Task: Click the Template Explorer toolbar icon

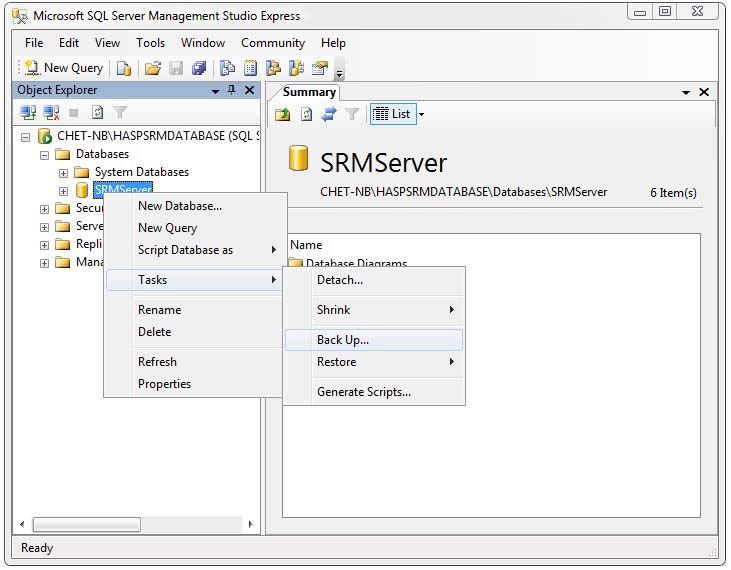Action: point(297,68)
